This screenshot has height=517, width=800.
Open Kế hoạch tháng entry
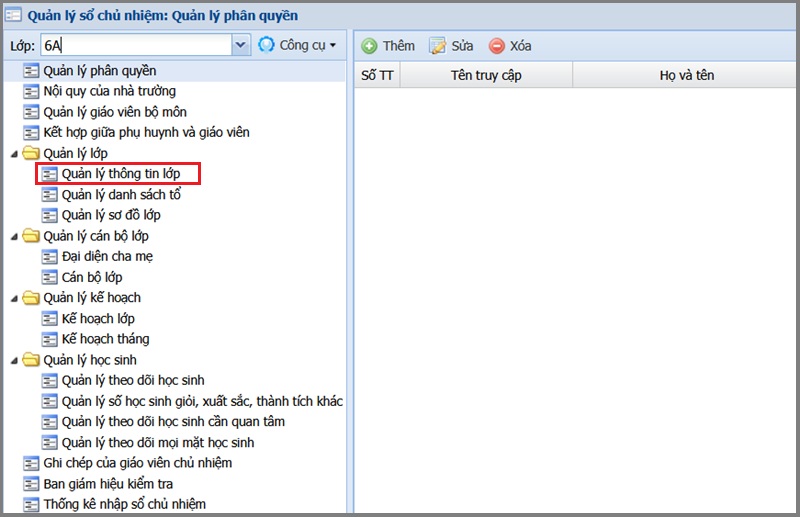click(106, 339)
